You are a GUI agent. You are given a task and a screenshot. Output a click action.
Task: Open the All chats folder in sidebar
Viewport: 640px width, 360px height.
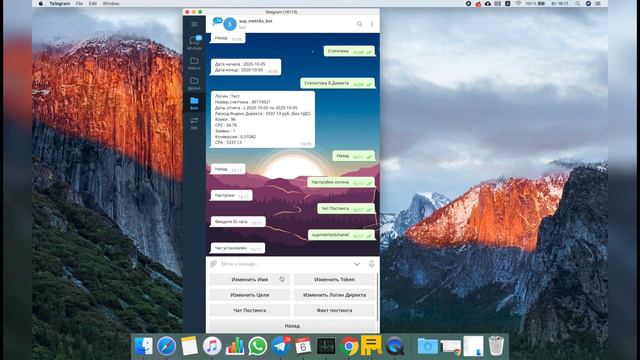pyautogui.click(x=194, y=42)
